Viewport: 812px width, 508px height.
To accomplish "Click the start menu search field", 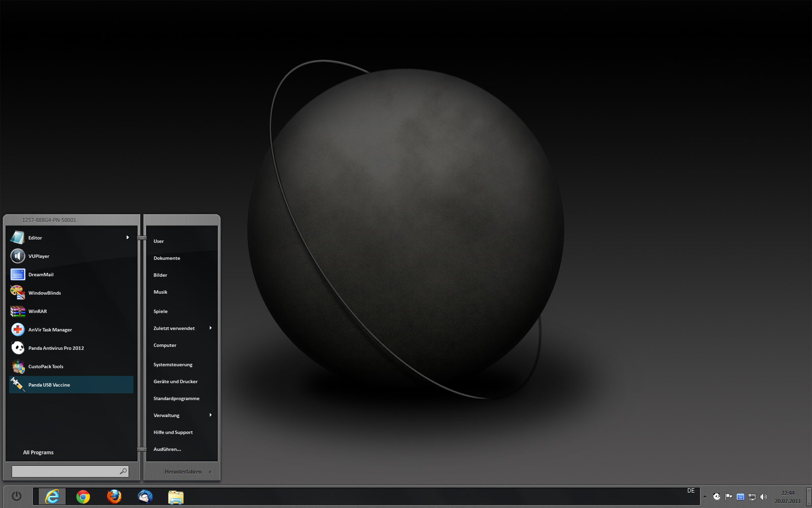I will coord(65,471).
